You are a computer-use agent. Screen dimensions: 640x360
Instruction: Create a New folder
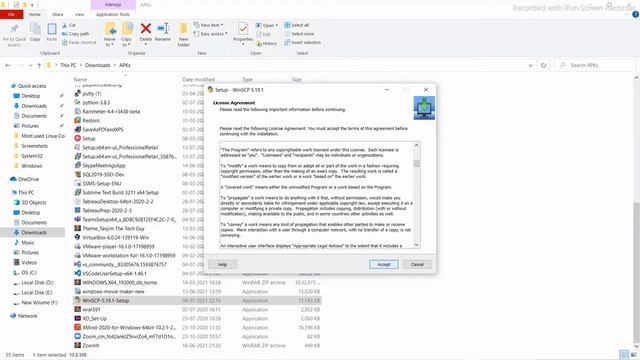coord(184,34)
